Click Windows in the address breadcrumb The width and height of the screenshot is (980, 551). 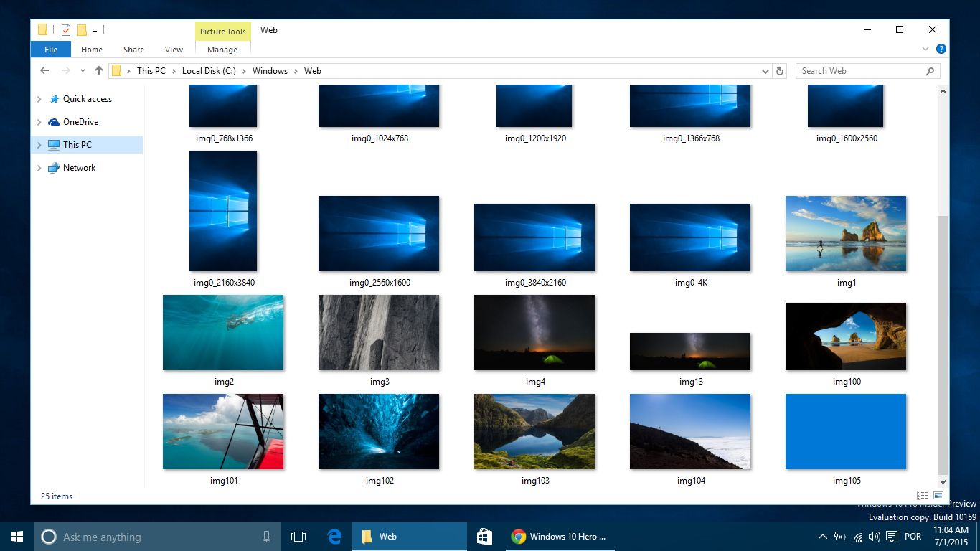[x=270, y=71]
